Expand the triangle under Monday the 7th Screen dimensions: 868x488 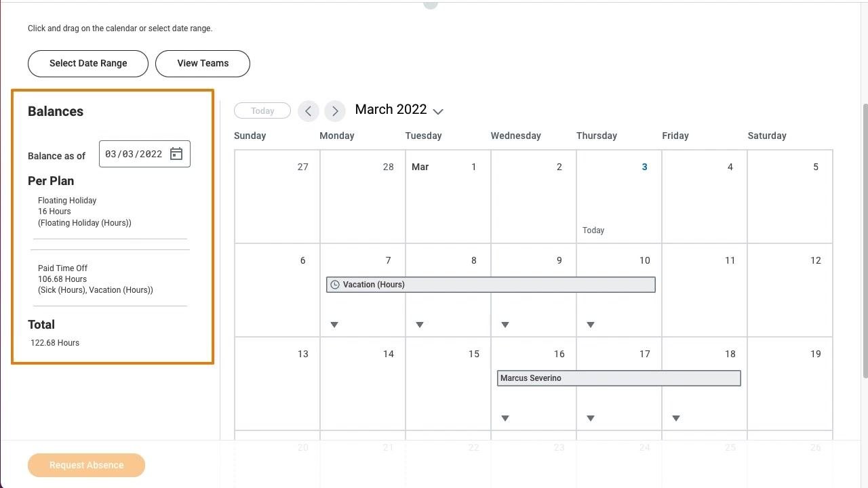[x=334, y=325]
